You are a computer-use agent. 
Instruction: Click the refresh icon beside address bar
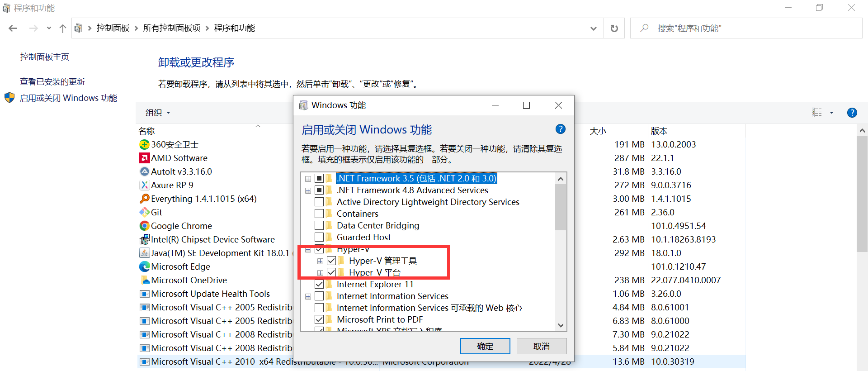click(x=614, y=29)
